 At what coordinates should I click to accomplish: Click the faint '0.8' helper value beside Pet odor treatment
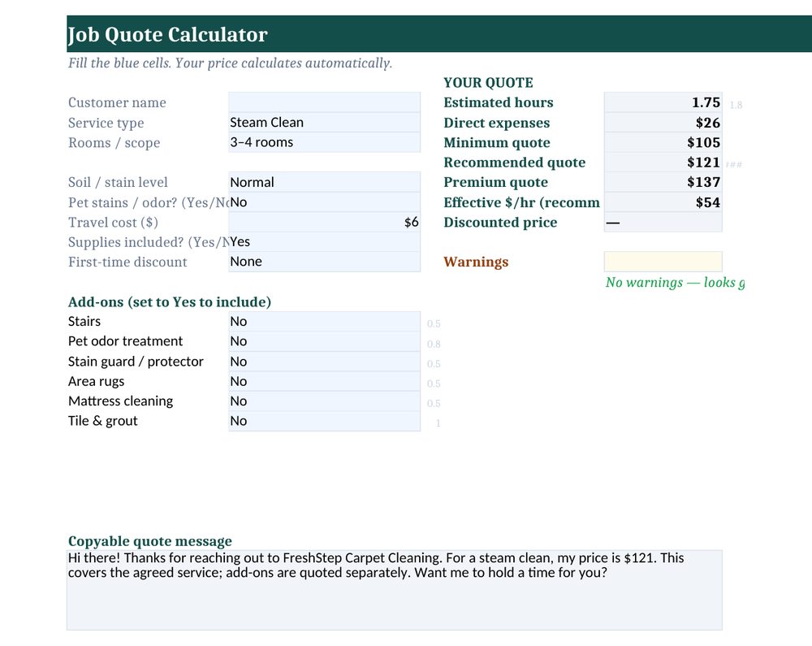pos(434,344)
